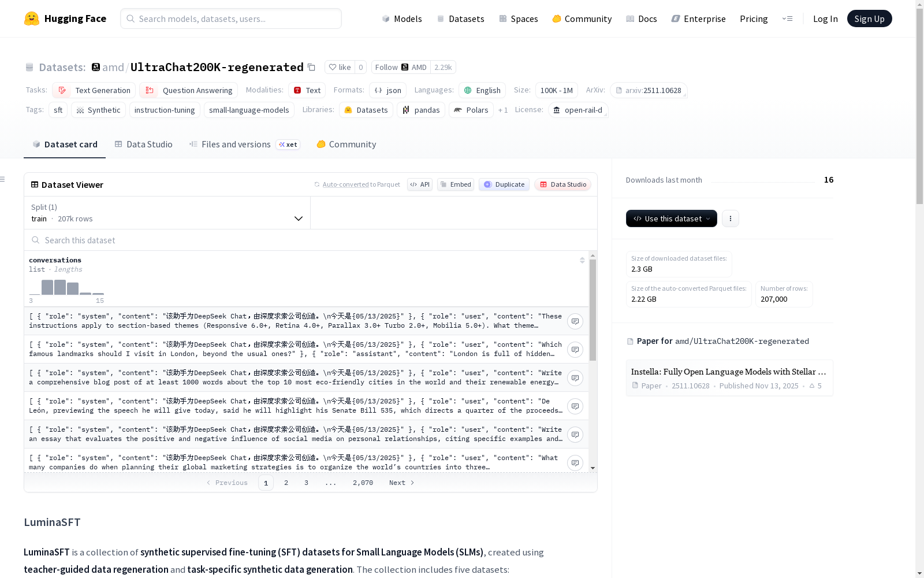Click the Question Answering task tag
Image resolution: width=924 pixels, height=578 pixels.
[x=188, y=90]
